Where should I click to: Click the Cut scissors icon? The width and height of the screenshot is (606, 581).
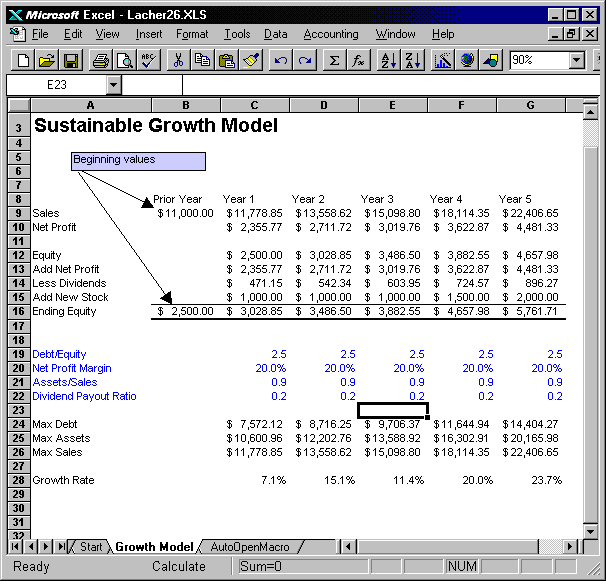[178, 60]
